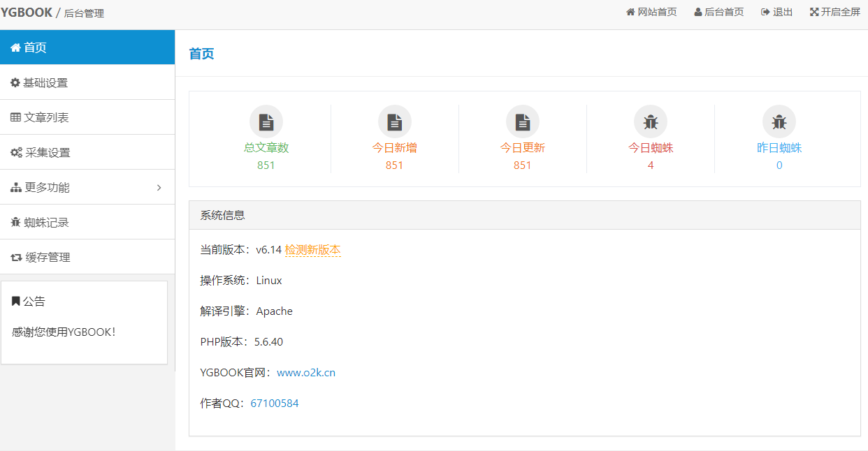Click the 总文章数 document icon
The height and width of the screenshot is (451, 868).
click(266, 120)
